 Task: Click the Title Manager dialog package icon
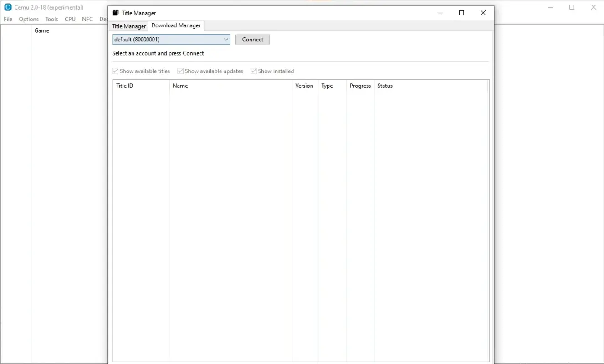tap(116, 13)
